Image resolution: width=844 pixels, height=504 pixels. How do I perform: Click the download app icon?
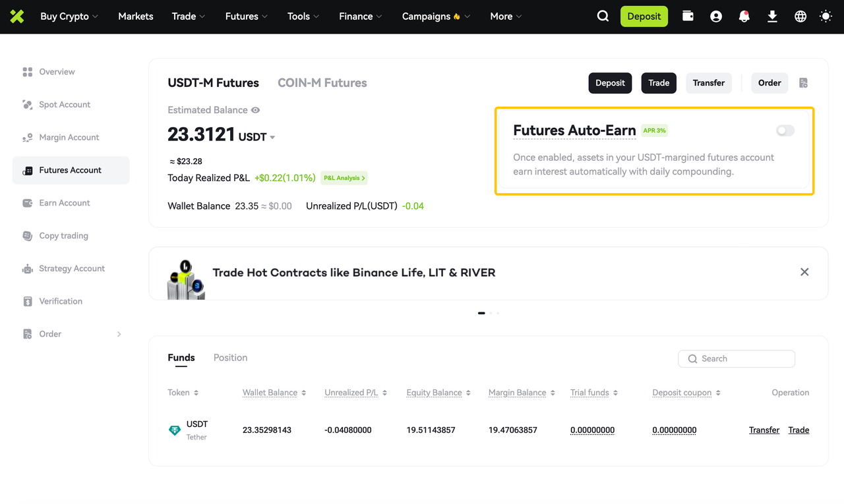click(772, 16)
